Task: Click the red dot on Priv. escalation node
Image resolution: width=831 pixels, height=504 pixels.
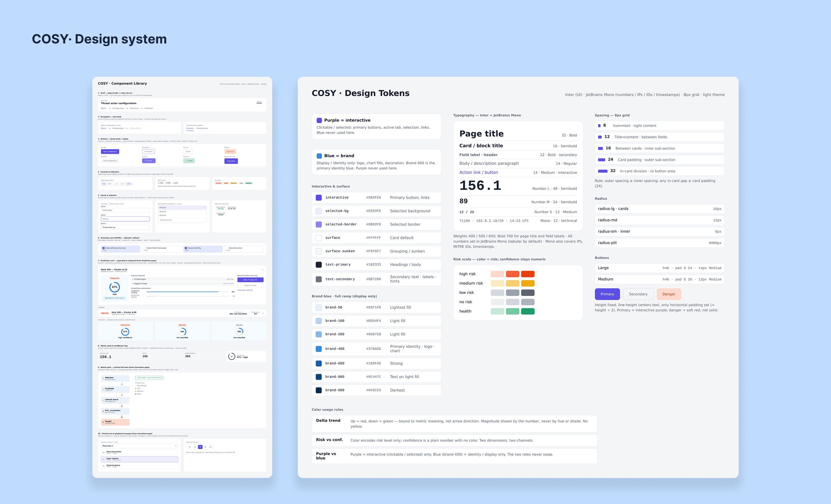Action: 104,411
